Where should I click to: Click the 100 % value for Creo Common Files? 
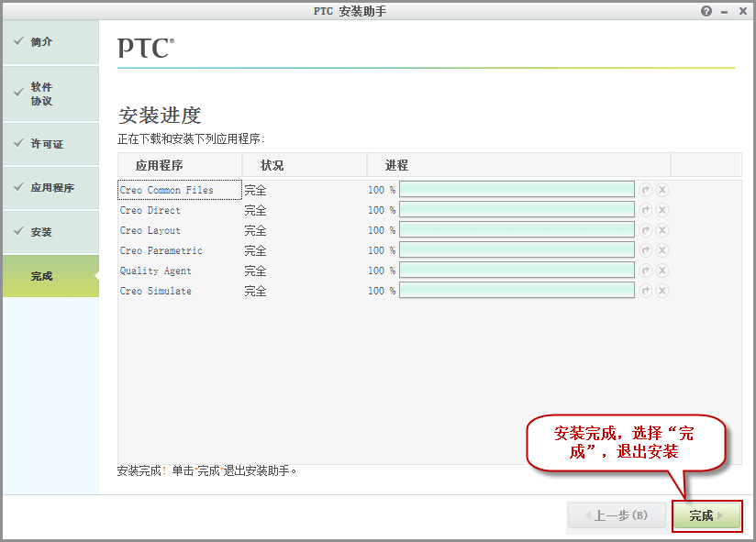[x=382, y=191]
